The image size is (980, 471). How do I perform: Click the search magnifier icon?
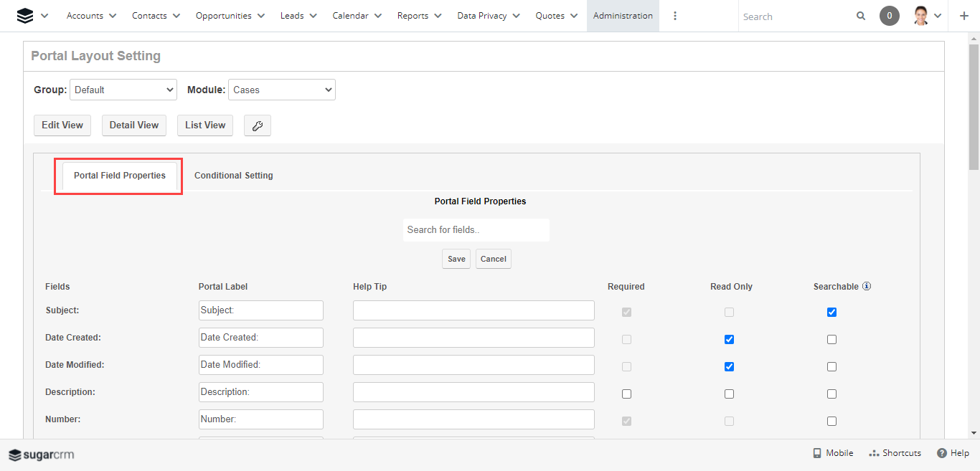coord(861,16)
